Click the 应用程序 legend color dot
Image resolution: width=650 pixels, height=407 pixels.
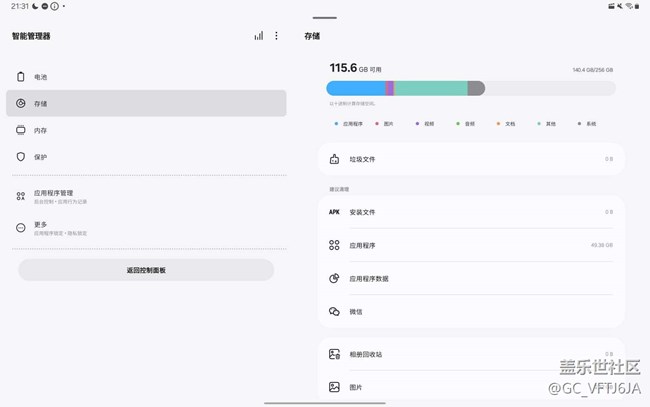[336, 124]
